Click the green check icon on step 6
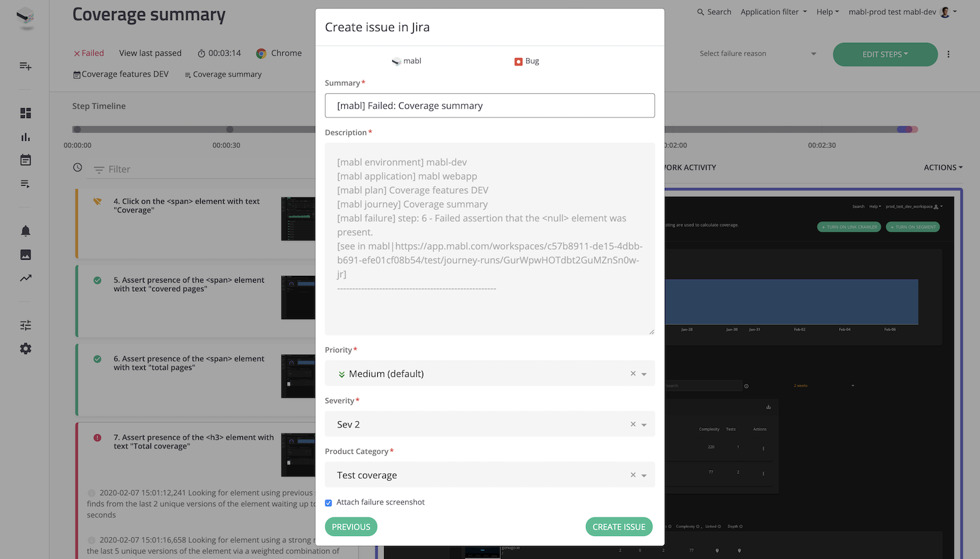 (98, 359)
